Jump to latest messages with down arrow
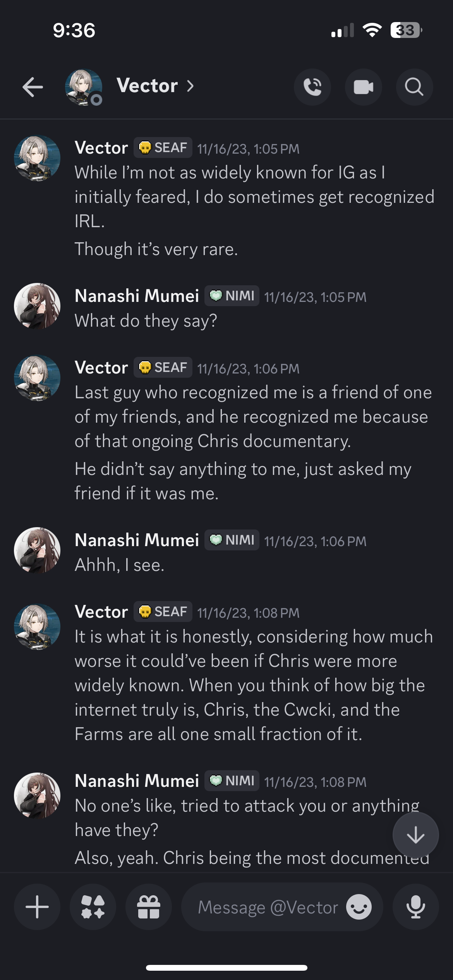The image size is (453, 980). coord(416,835)
